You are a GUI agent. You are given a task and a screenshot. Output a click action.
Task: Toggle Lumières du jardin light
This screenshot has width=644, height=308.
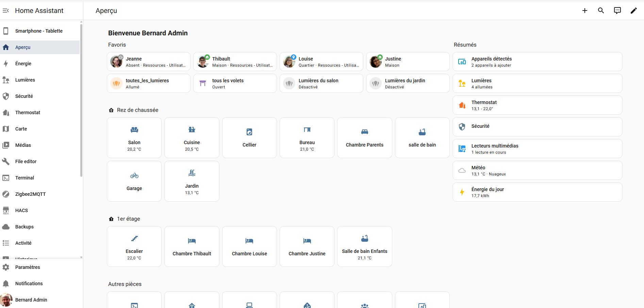point(376,83)
